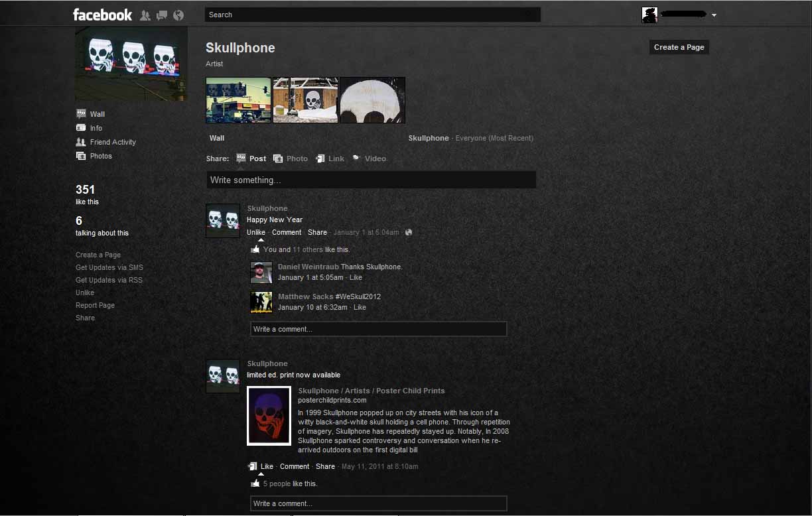Click '5 people' likes link
This screenshot has width=812, height=516.
coord(277,484)
